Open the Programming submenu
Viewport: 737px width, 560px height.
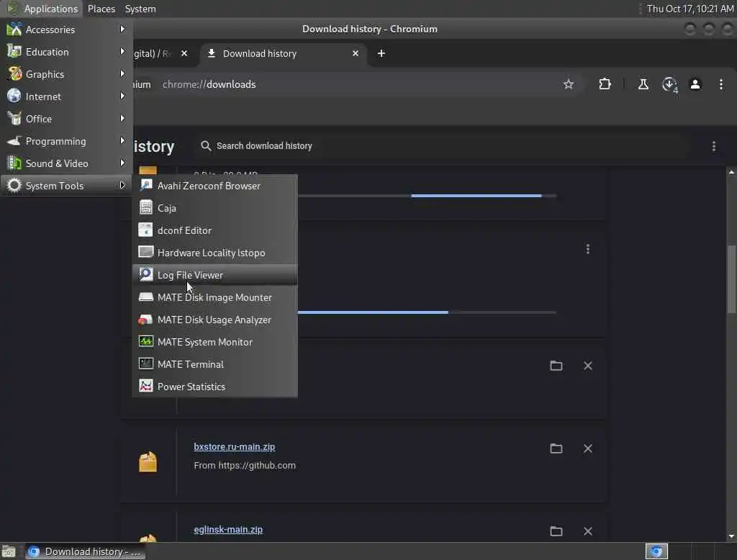(x=66, y=141)
